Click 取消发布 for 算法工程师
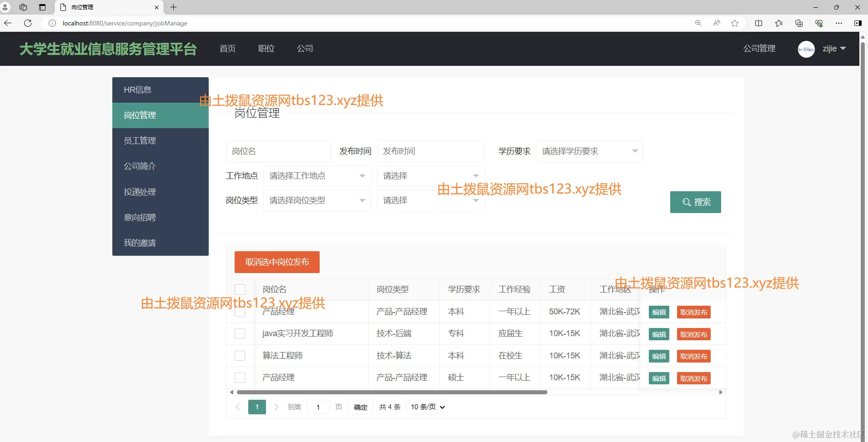Screen dimensions: 868x442 pyautogui.click(x=693, y=356)
